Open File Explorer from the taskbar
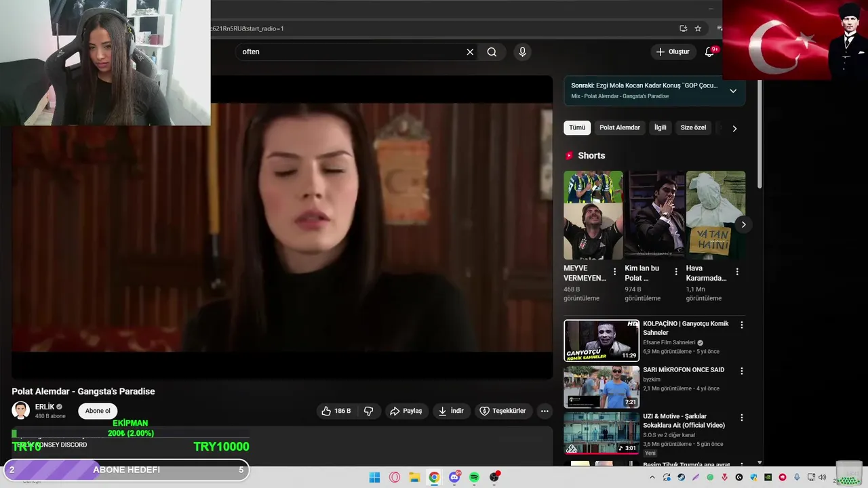868x488 pixels. (414, 477)
